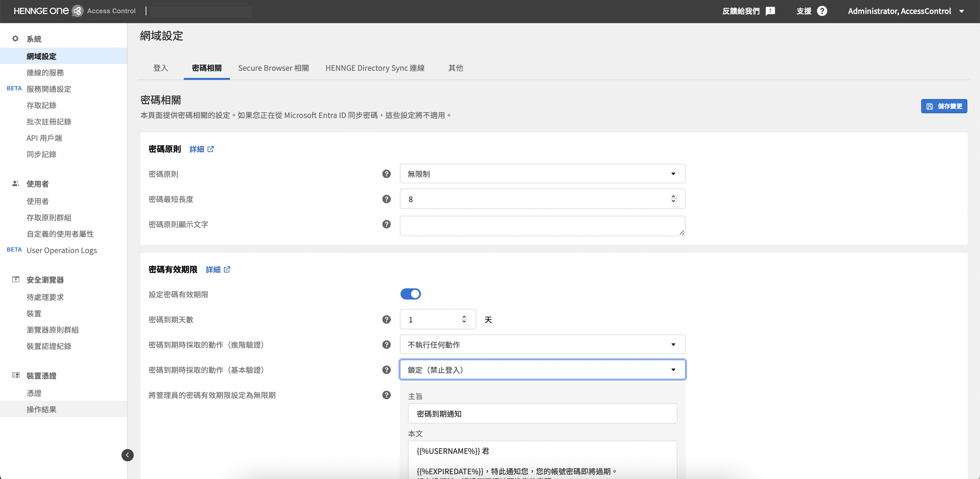Viewport: 980px width, 479px height.
Task: Open the 密碼原則 dropdown showing 無限制
Action: [x=542, y=174]
